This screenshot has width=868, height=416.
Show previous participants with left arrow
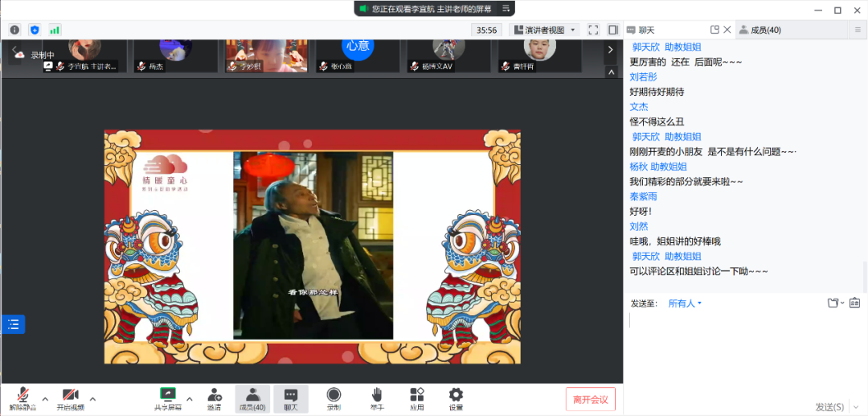[14, 50]
